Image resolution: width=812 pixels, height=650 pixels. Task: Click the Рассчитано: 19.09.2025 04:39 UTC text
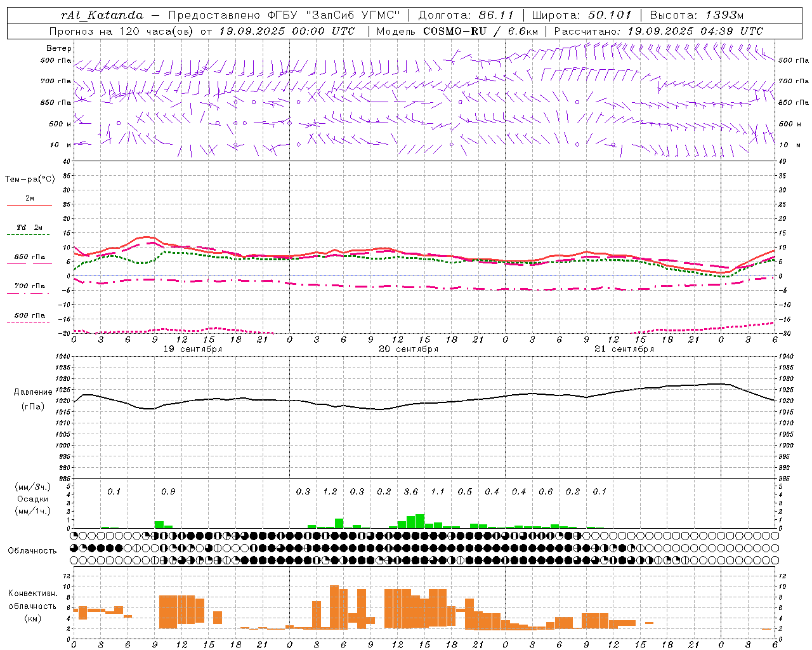coord(658,31)
